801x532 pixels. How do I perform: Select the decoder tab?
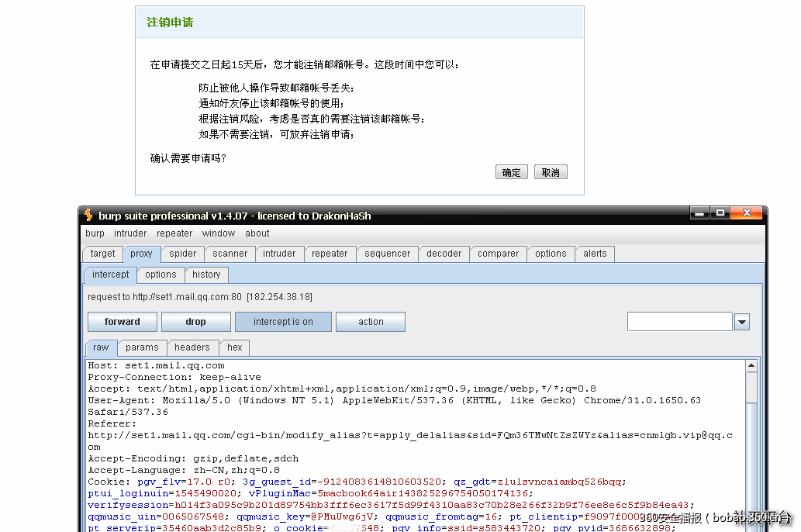[444, 254]
